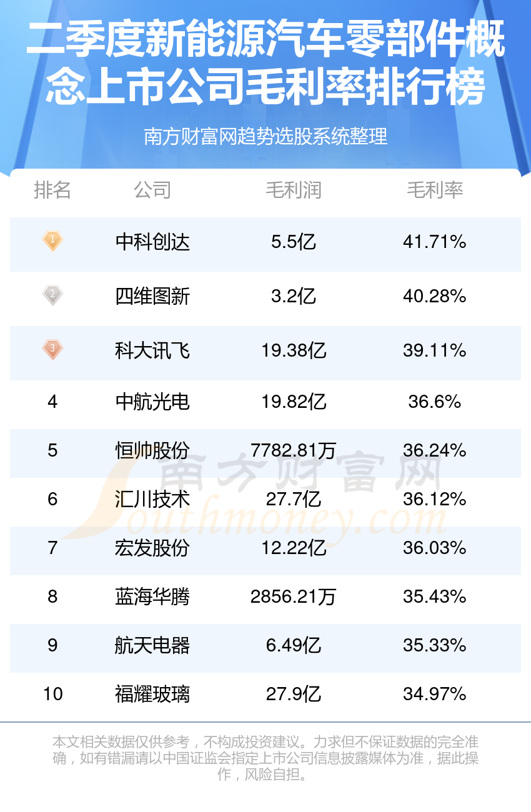Click company name 中科创达

(152, 242)
